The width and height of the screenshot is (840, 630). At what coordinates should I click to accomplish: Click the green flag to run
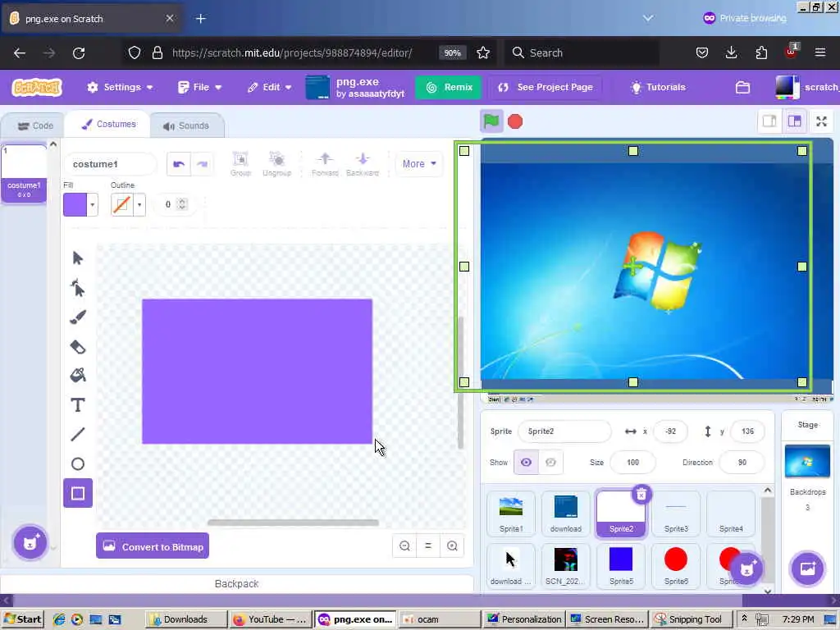(491, 121)
